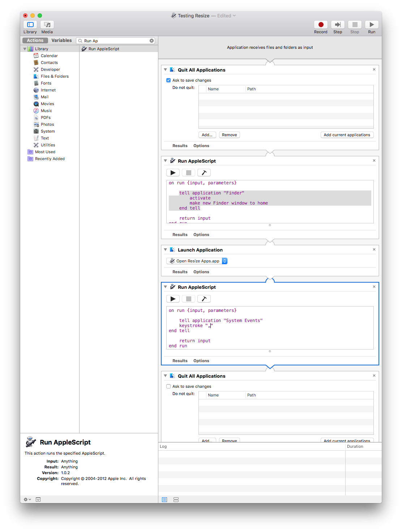Viewport: 402px width, 532px height.
Task: Show Options of second Run AppleScript action
Action: (201, 361)
